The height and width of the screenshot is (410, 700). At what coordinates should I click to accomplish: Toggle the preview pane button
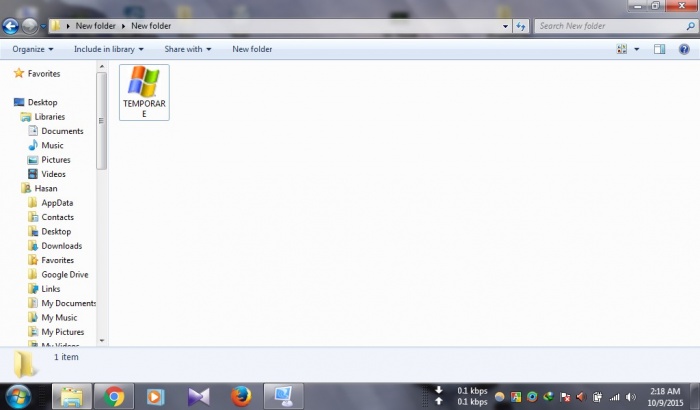[659, 49]
